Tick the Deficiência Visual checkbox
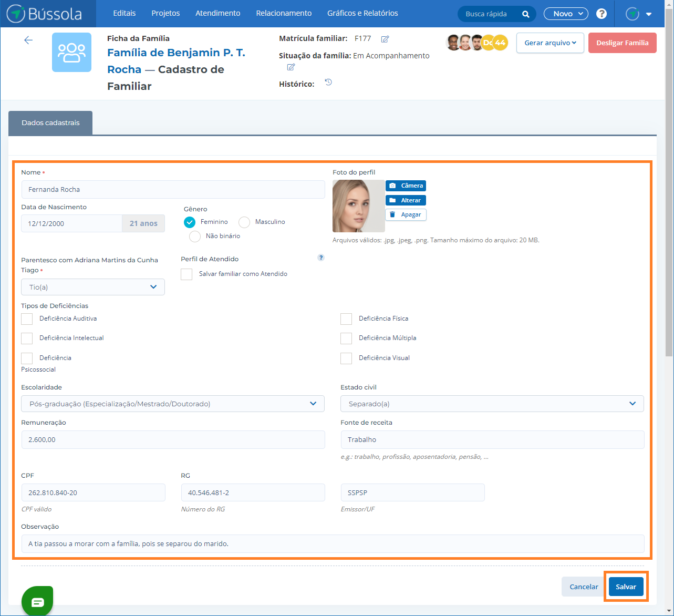Image resolution: width=674 pixels, height=616 pixels. click(x=346, y=358)
